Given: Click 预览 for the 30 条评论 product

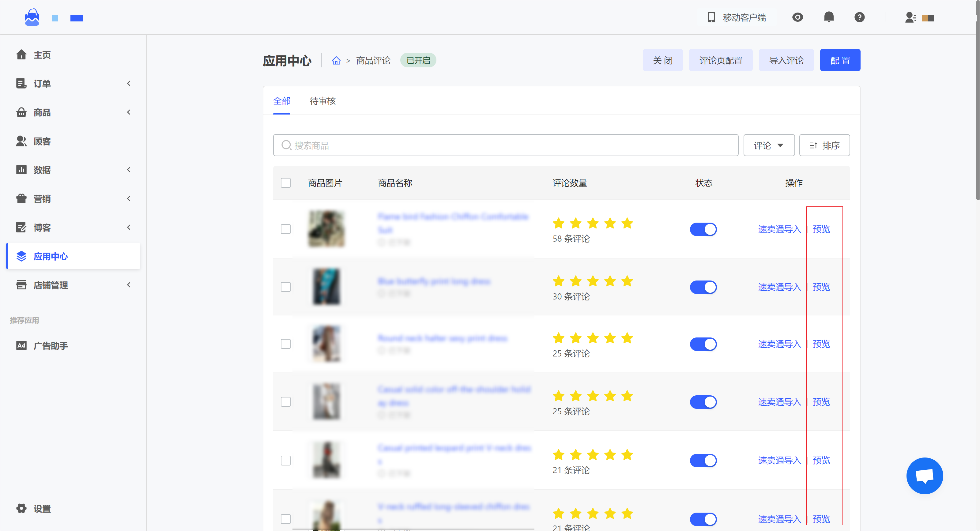Looking at the screenshot, I should [x=821, y=287].
